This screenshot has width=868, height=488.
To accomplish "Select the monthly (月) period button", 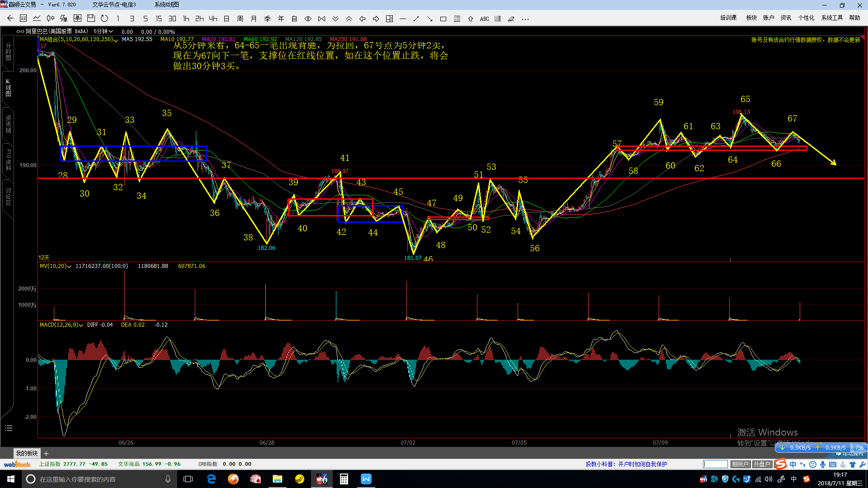I will click(x=254, y=19).
